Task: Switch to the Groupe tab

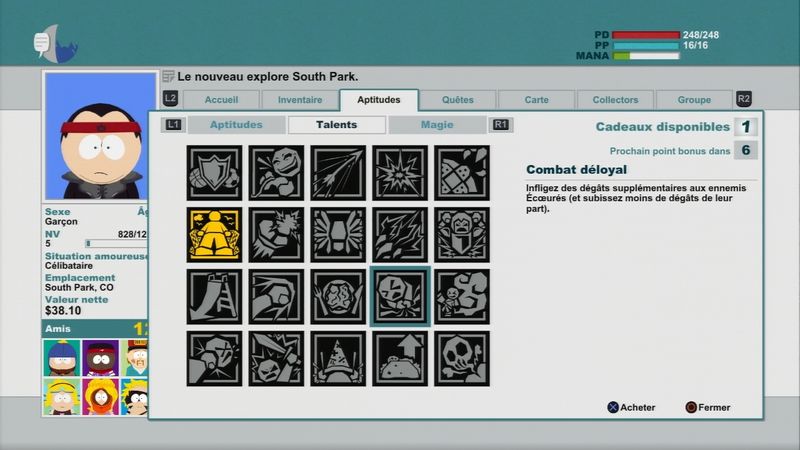Action: click(694, 100)
